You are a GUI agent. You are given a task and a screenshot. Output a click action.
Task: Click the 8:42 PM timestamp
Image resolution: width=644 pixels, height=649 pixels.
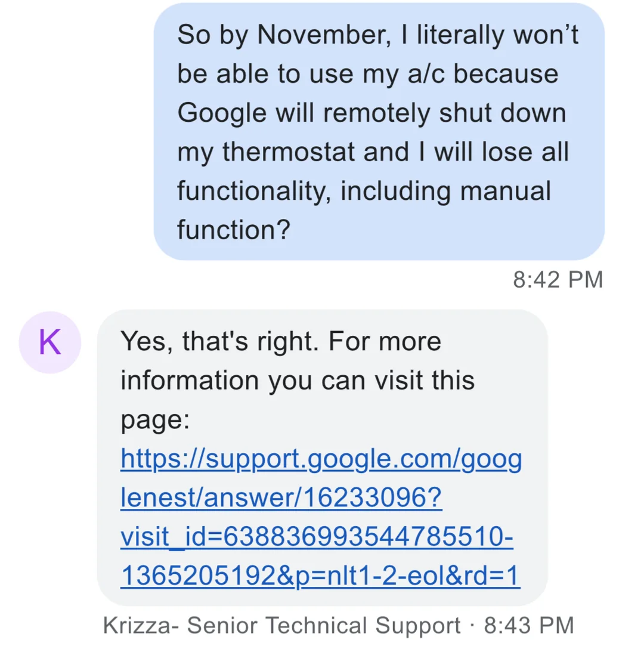tap(558, 279)
